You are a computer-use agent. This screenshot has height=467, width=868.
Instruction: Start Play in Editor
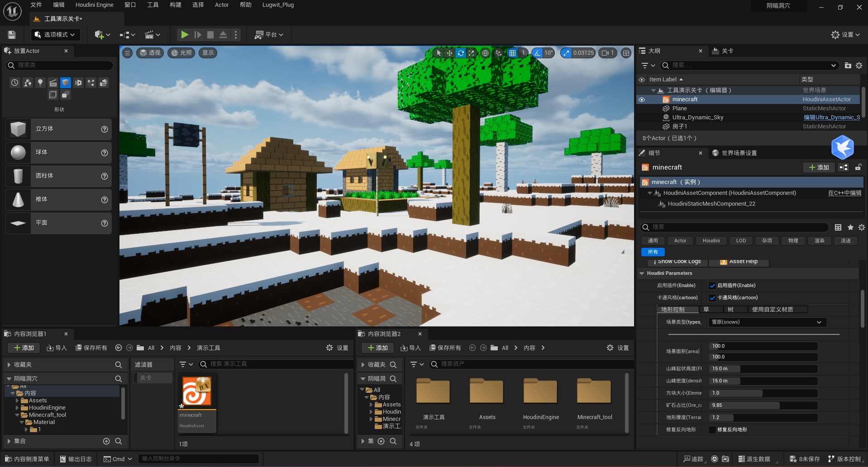(x=185, y=35)
